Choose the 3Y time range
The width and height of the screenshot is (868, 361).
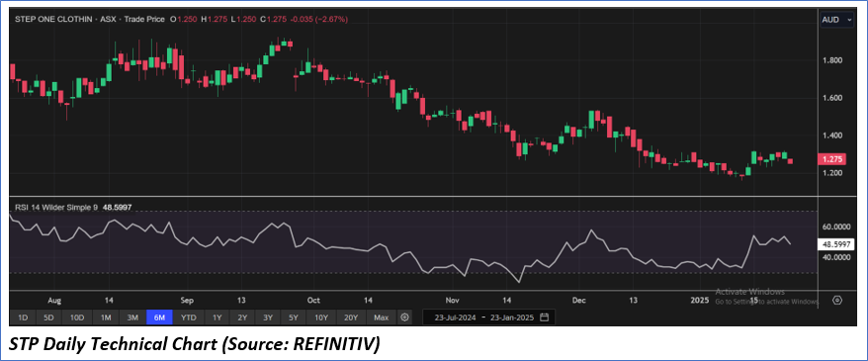pos(268,317)
